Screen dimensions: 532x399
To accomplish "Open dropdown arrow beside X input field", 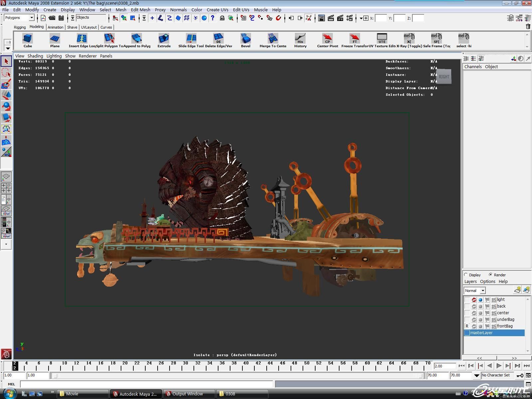I will tap(361, 18).
